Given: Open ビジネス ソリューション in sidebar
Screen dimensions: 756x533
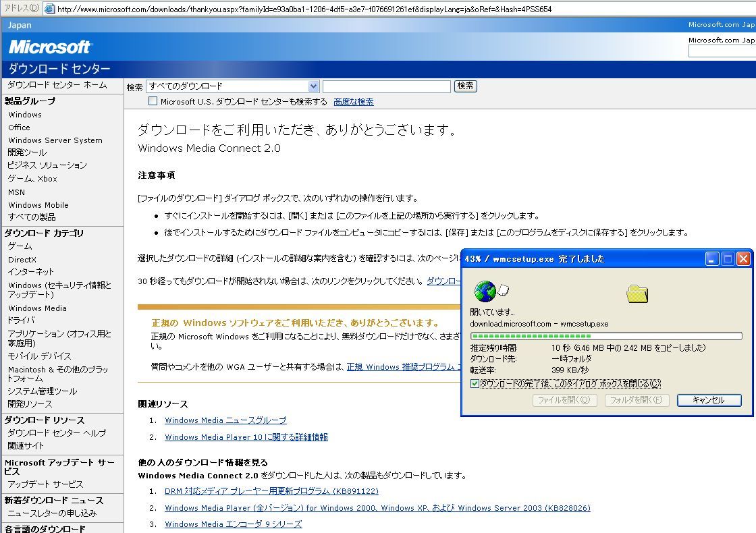Looking at the screenshot, I should coord(47,165).
